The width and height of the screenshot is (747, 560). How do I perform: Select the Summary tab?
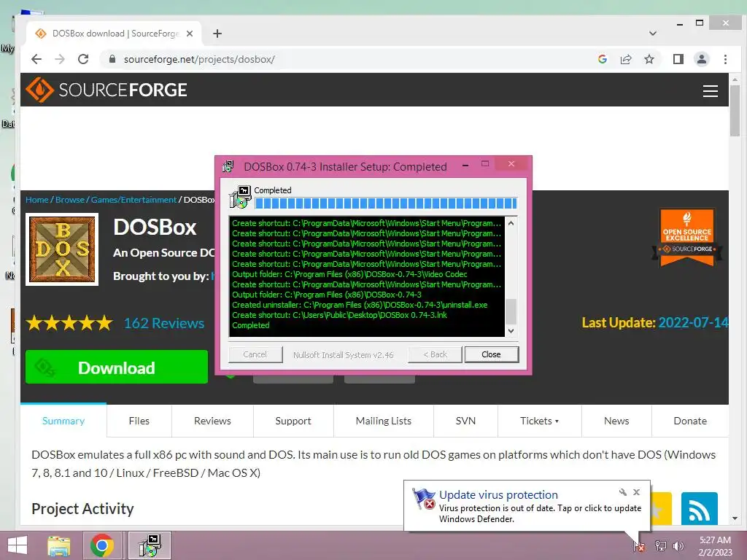63,421
